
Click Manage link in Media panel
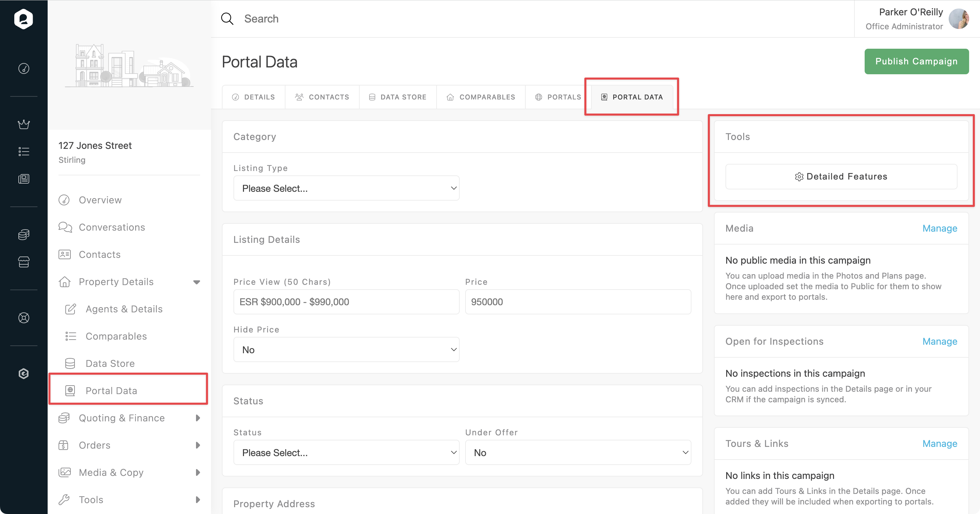[939, 228]
